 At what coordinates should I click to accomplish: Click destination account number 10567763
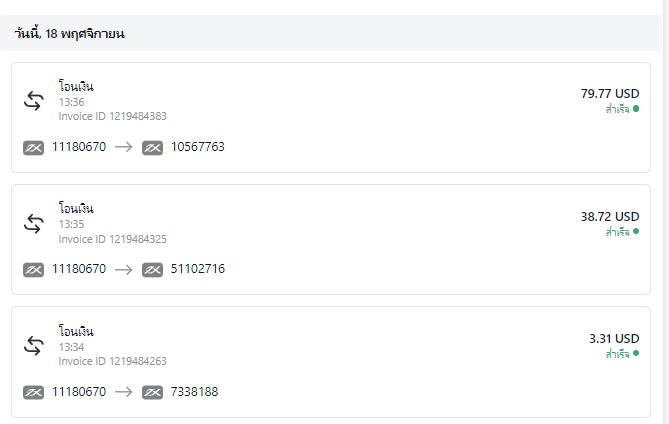198,147
